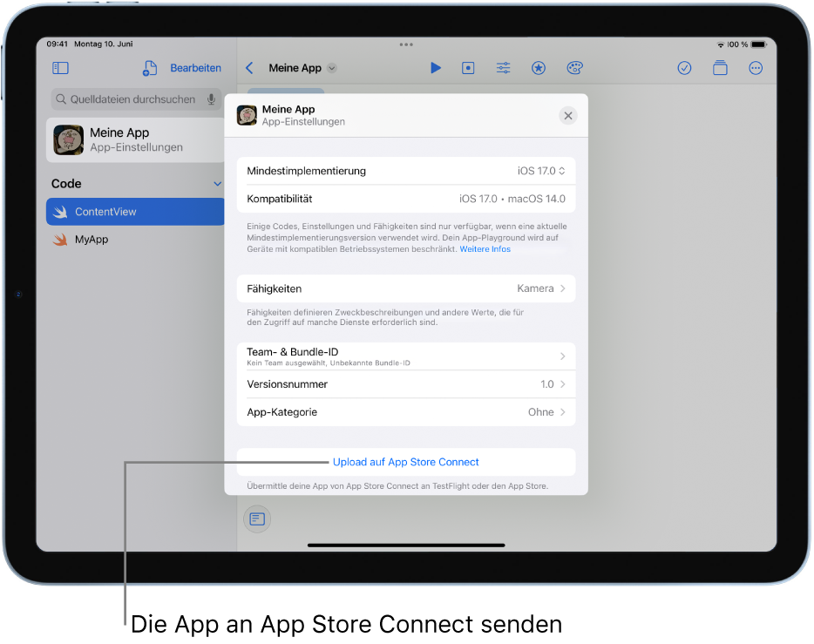Click the checkmark circle icon

(x=684, y=68)
